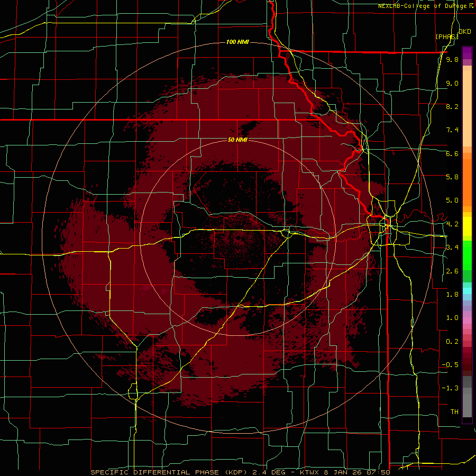The height and width of the screenshot is (476, 476).
Task: Click the cyan band of the color scale
Action: 467,291
